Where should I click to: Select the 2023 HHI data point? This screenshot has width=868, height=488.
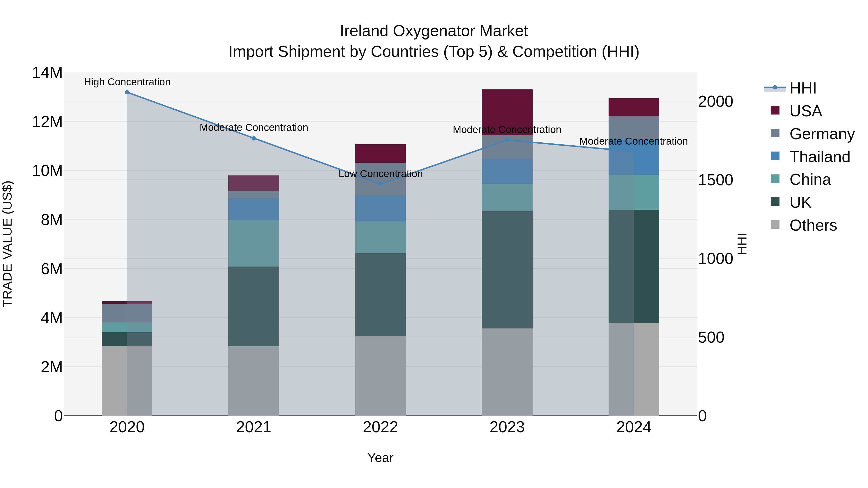[x=507, y=140]
